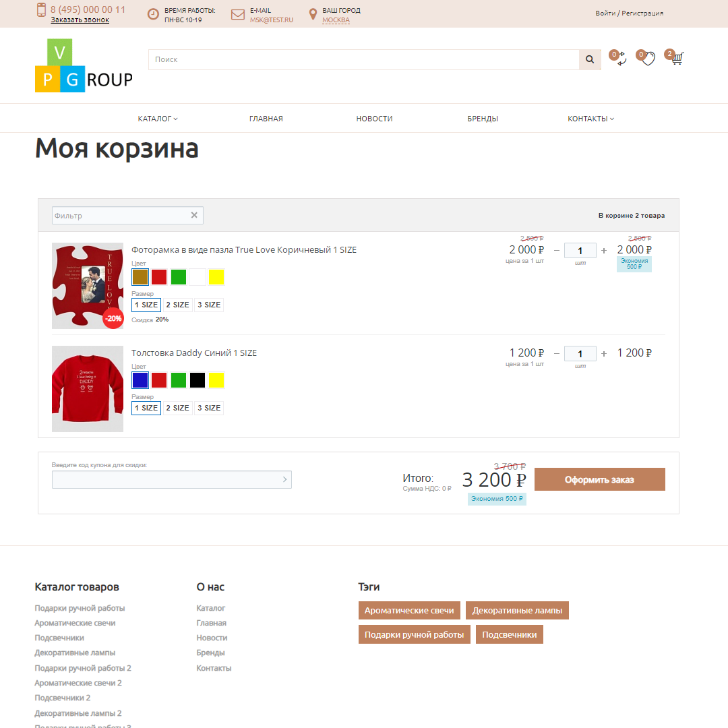Click the Оформить заказ button
Viewport: 728px width, 728px height.
tap(599, 479)
